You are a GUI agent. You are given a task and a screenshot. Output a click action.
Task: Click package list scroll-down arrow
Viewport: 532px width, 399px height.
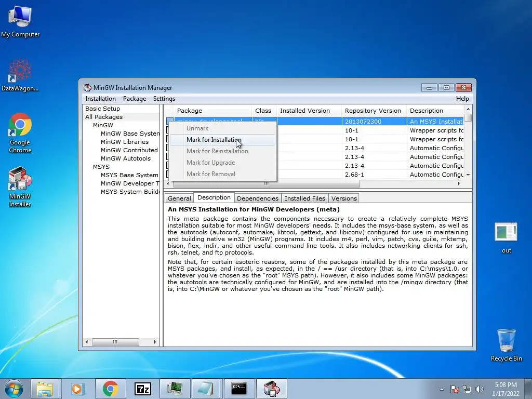click(468, 175)
